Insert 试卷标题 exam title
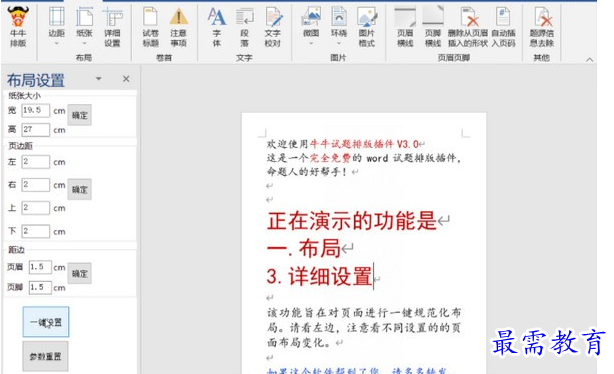Screen dimensions: 614x374 coord(150,17)
